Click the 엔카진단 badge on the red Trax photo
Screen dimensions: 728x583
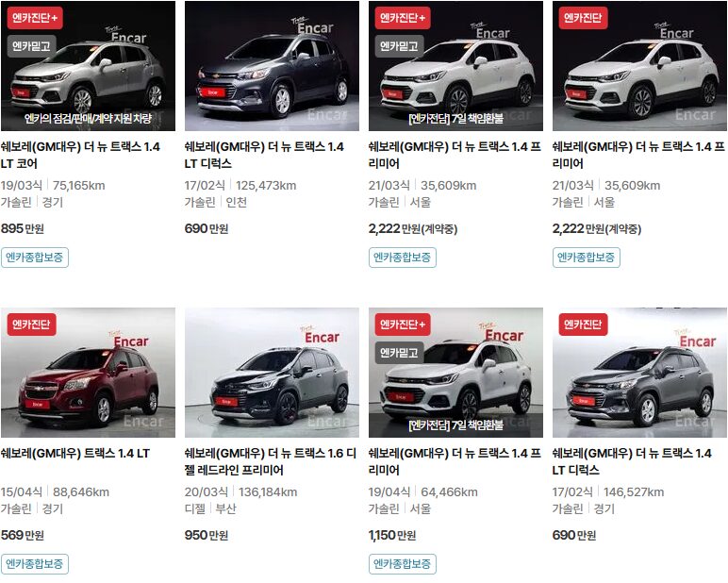pos(31,325)
